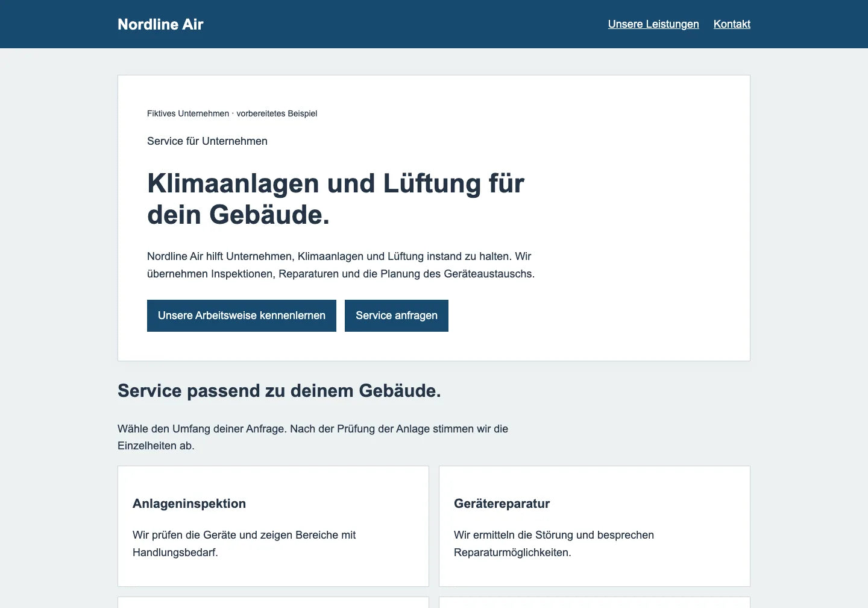Screen dimensions: 868x608
Task: Click the Service für Unternehmen label
Action: tap(207, 141)
